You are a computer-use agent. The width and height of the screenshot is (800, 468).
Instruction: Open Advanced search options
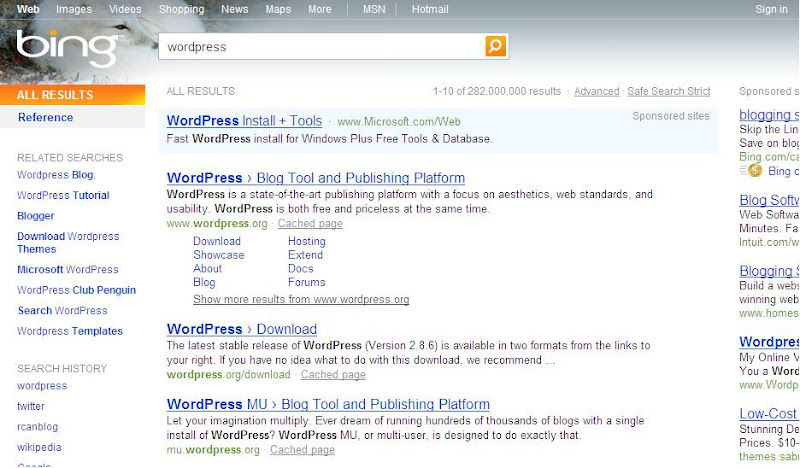click(596, 91)
